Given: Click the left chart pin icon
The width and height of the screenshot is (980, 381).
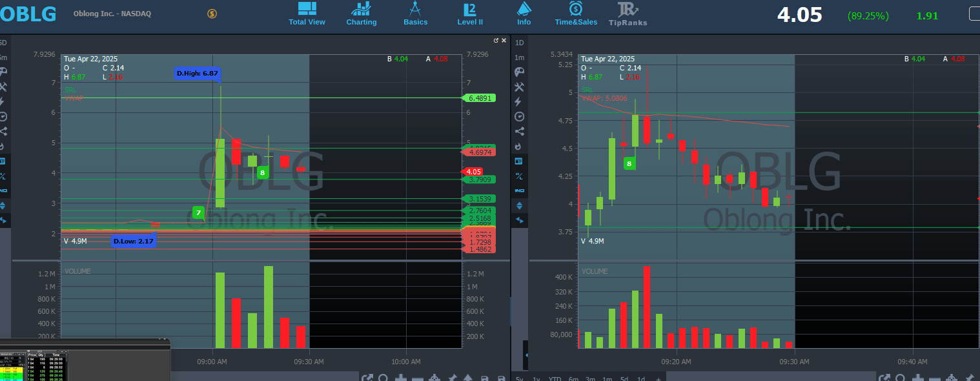Looking at the screenshot, I should click(453, 378).
